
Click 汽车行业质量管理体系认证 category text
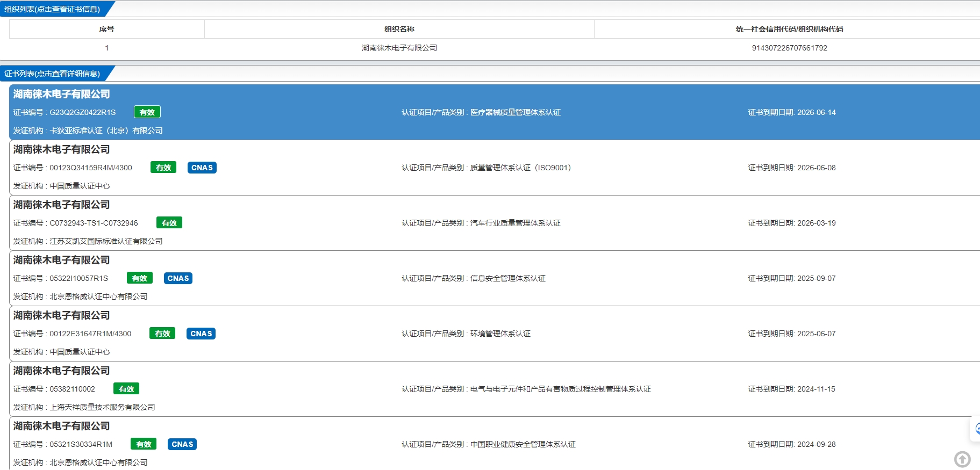click(x=516, y=223)
